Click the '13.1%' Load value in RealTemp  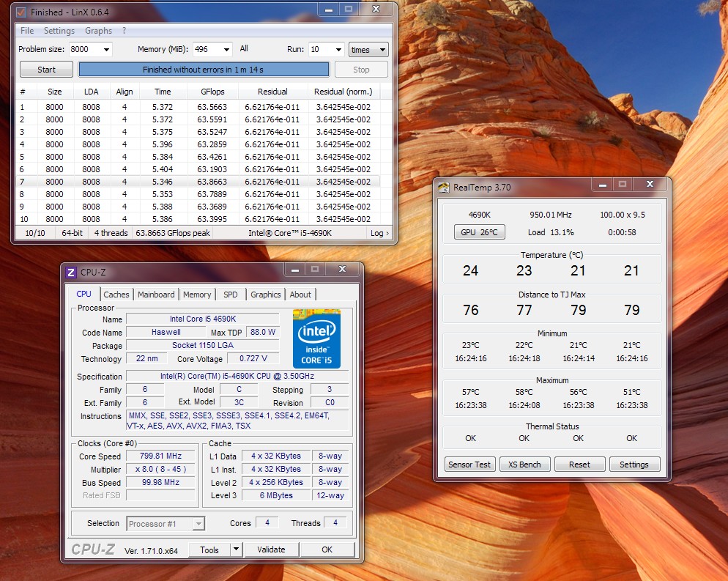coord(562,232)
